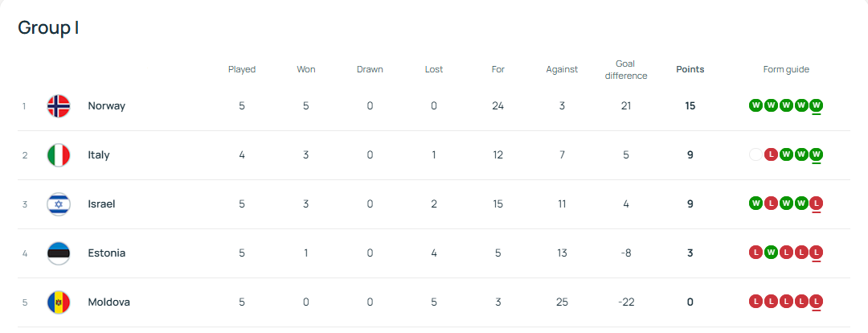The width and height of the screenshot is (868, 333).
Task: Click Israel's latest underlined loss badge
Action: [817, 203]
